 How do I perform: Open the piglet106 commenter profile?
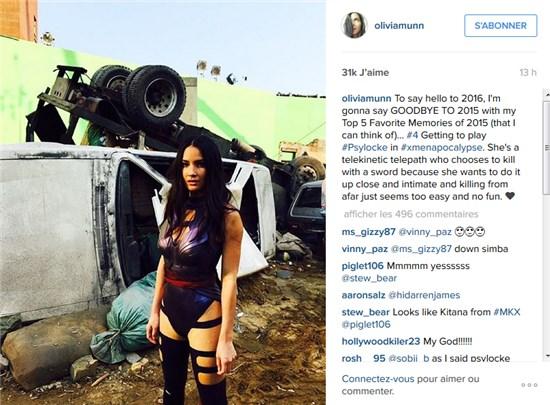362,266
